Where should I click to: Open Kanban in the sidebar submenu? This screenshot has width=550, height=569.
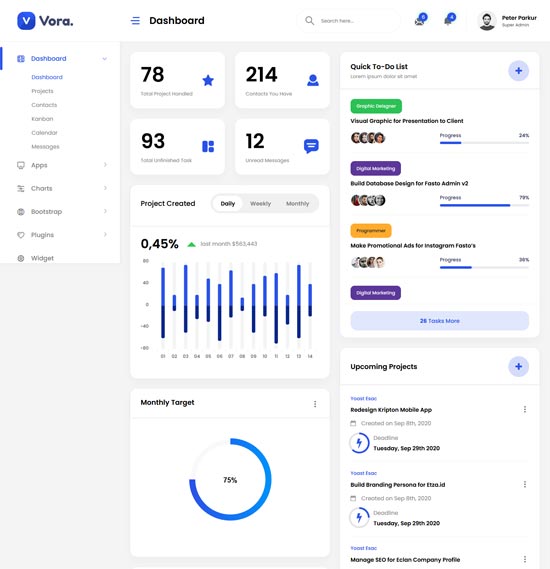pos(42,119)
